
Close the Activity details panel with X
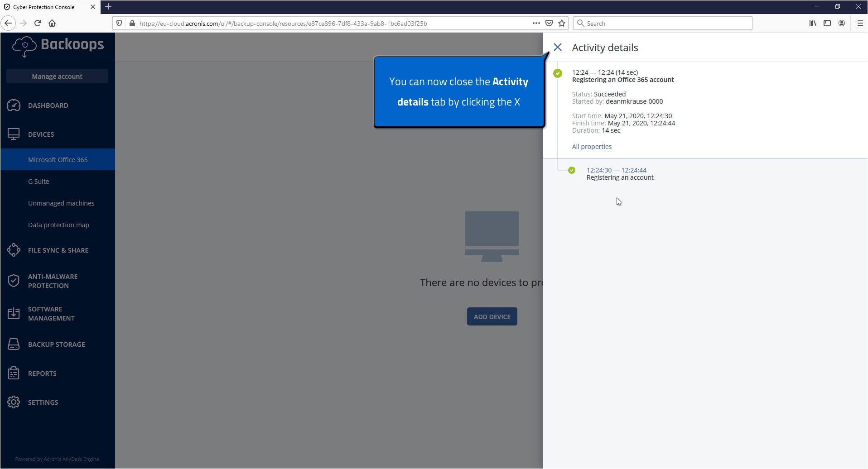[x=558, y=47]
